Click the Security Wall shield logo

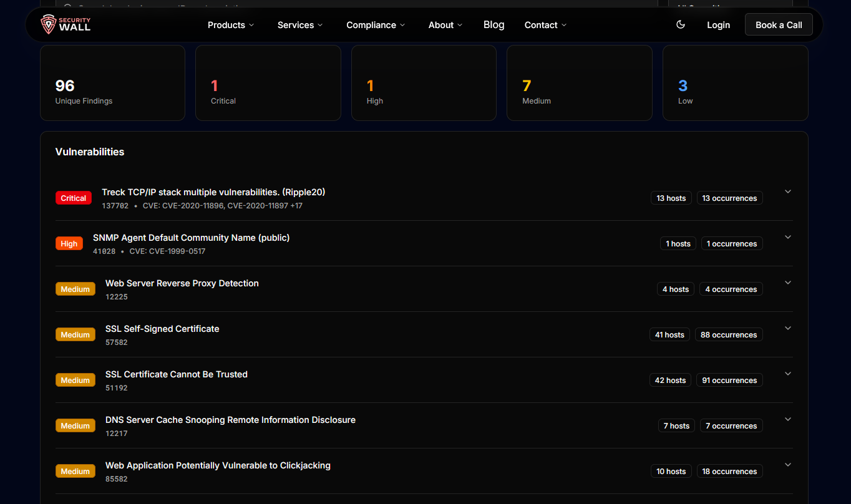pyautogui.click(x=49, y=25)
